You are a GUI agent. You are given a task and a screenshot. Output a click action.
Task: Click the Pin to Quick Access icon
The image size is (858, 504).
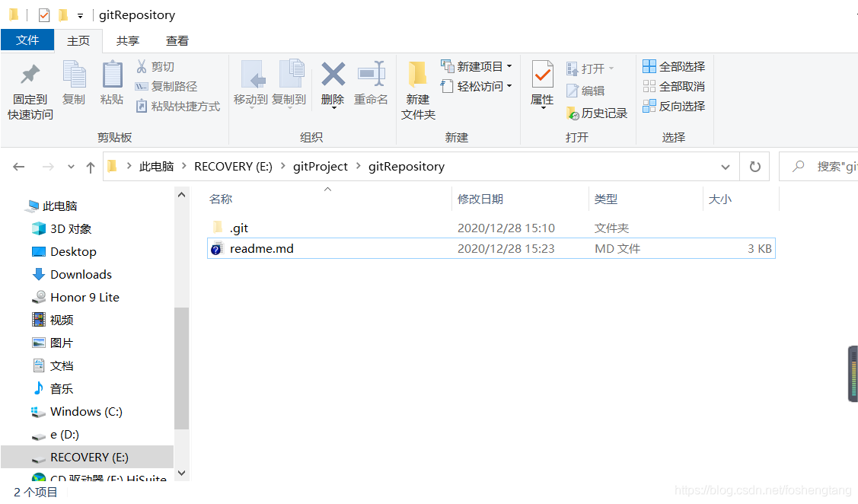(30, 75)
